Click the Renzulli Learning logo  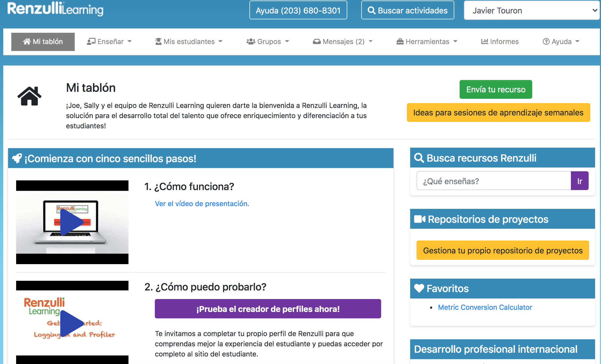(55, 9)
